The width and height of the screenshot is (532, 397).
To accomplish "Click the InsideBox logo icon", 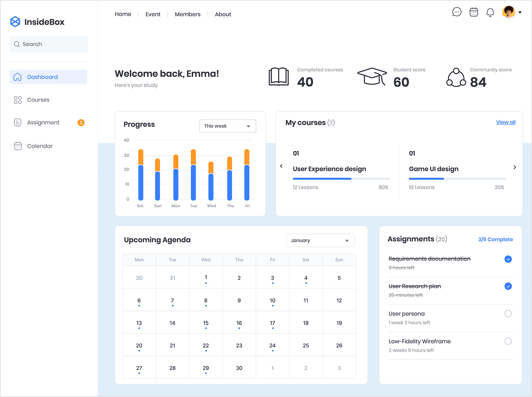I will coord(15,22).
